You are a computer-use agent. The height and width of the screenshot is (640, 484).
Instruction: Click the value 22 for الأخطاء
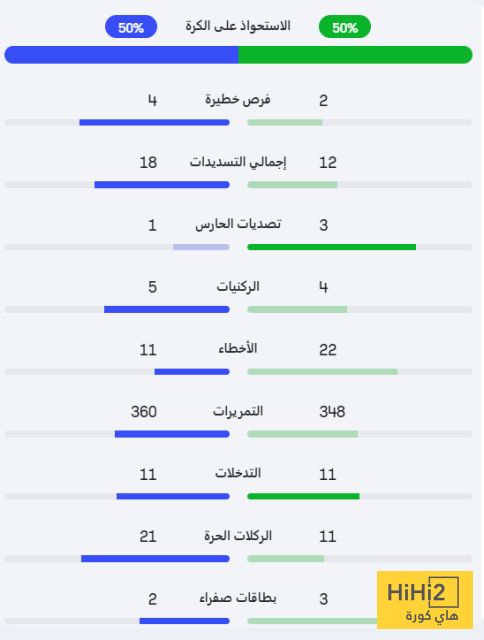coord(328,350)
